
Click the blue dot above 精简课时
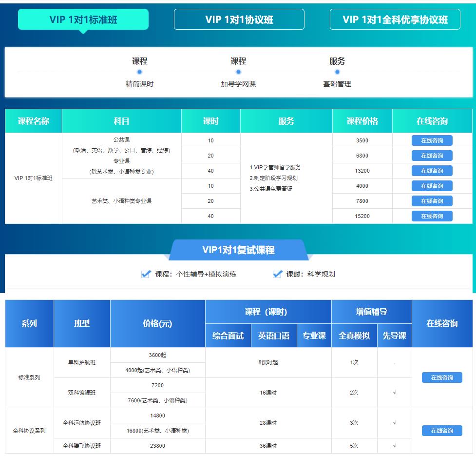click(x=140, y=72)
